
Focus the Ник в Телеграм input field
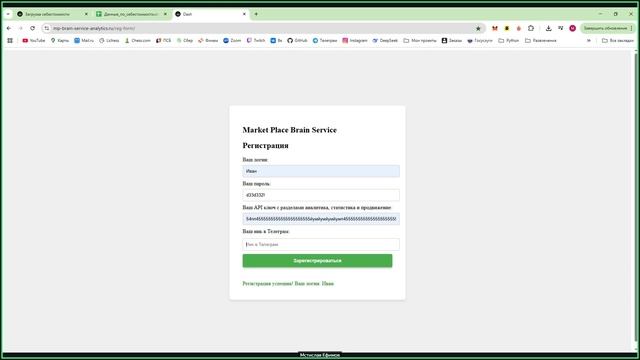(x=321, y=244)
